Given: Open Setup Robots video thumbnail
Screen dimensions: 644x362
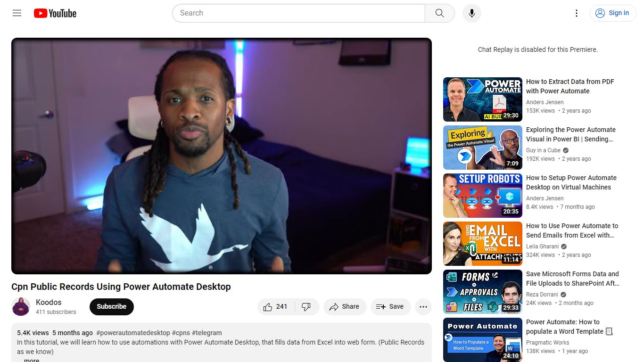Looking at the screenshot, I should point(483,196).
